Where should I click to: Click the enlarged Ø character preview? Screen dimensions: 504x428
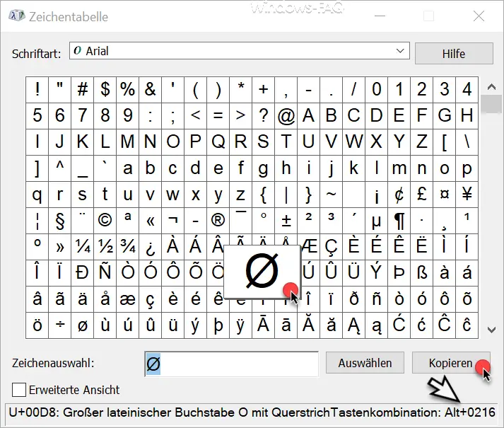coord(262,271)
